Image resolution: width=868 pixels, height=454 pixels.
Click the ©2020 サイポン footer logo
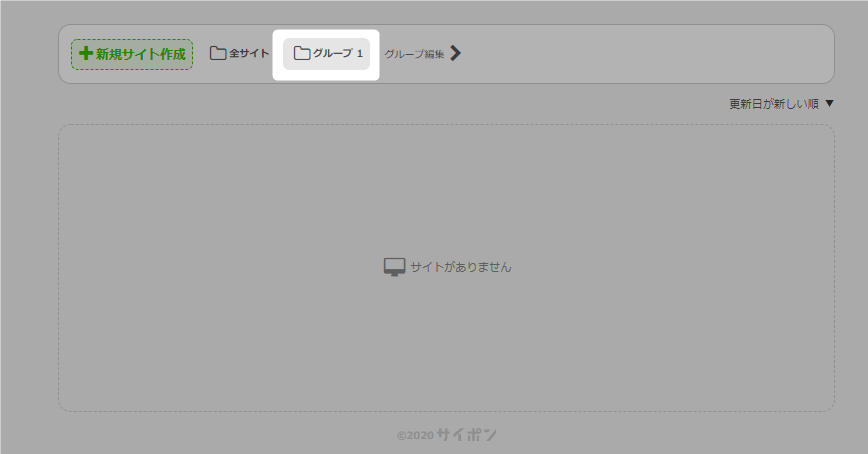tap(446, 435)
